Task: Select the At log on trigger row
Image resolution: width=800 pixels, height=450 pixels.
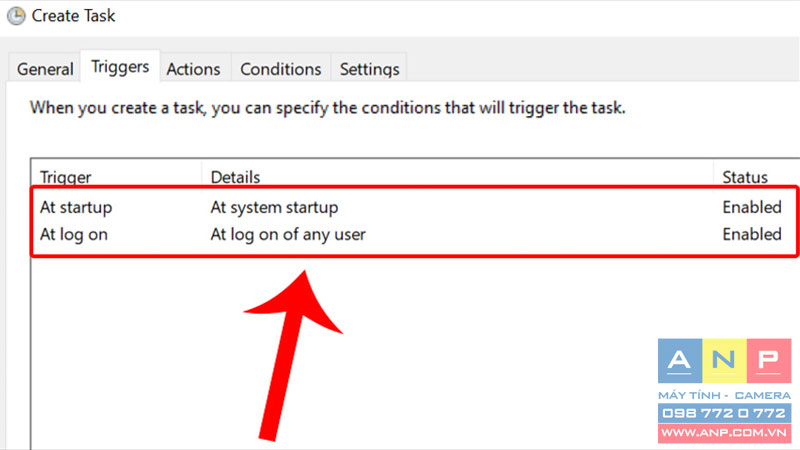Action: 414,234
